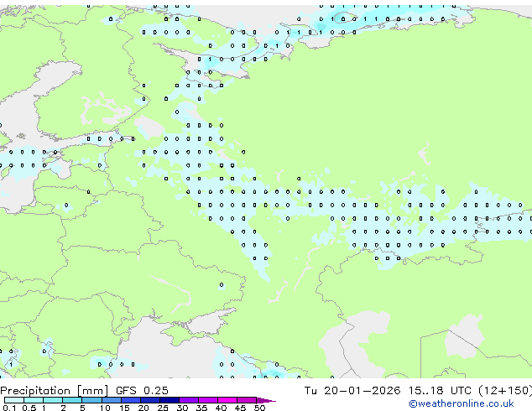
Task: Click the '45' legend value
Action: (x=240, y=408)
